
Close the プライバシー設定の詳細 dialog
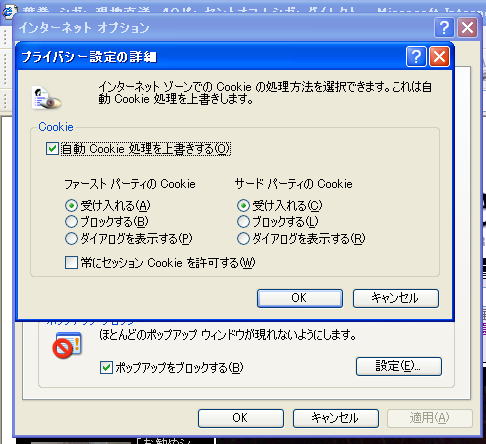[x=439, y=57]
